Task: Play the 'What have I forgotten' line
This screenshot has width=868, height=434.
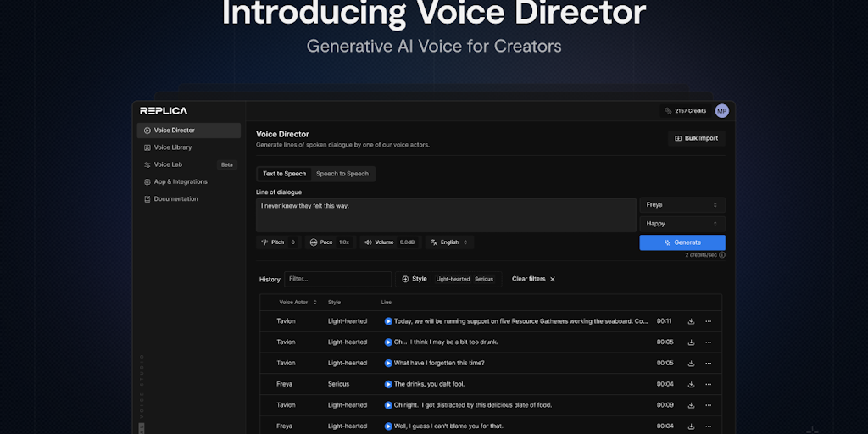Action: 388,363
